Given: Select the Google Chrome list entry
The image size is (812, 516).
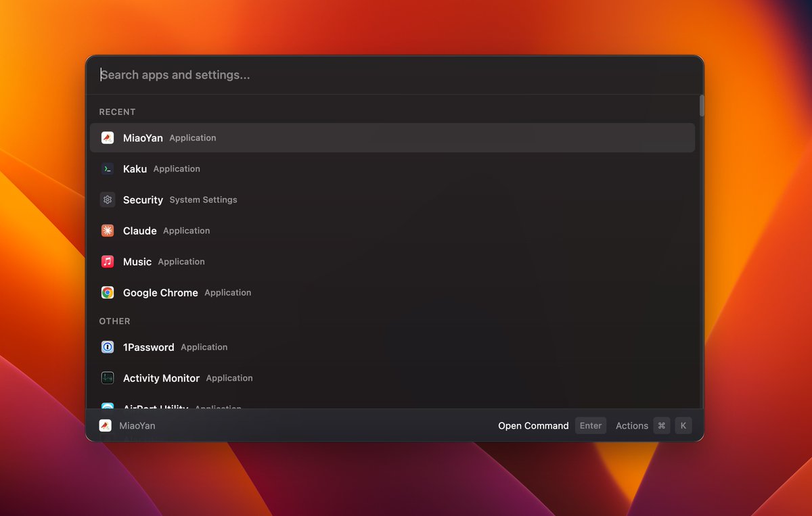Looking at the screenshot, I should [x=271, y=292].
